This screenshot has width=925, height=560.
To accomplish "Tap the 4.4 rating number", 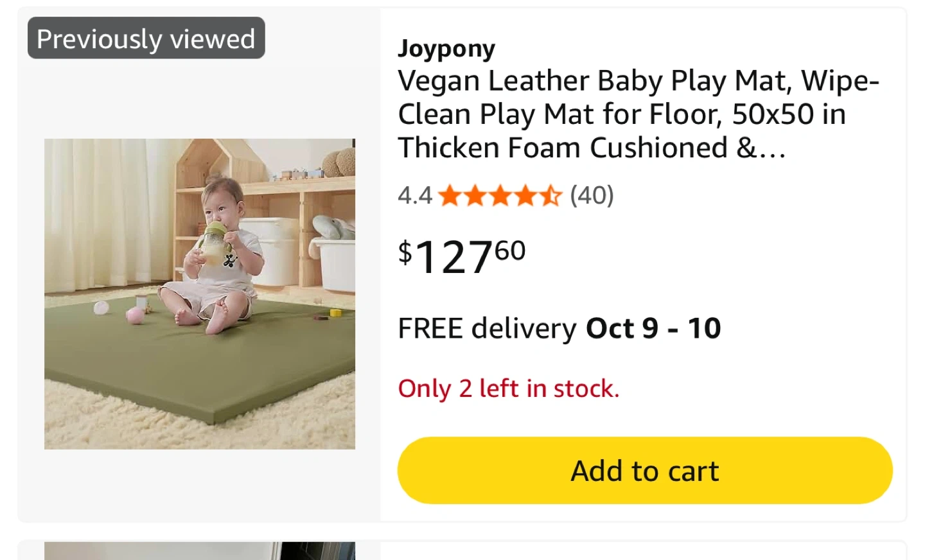I will [x=414, y=195].
